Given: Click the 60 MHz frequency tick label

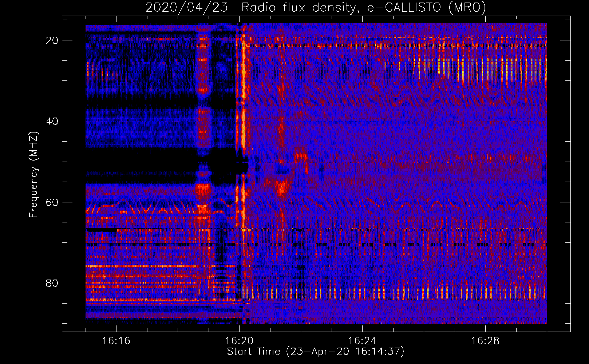Looking at the screenshot, I should point(52,202).
